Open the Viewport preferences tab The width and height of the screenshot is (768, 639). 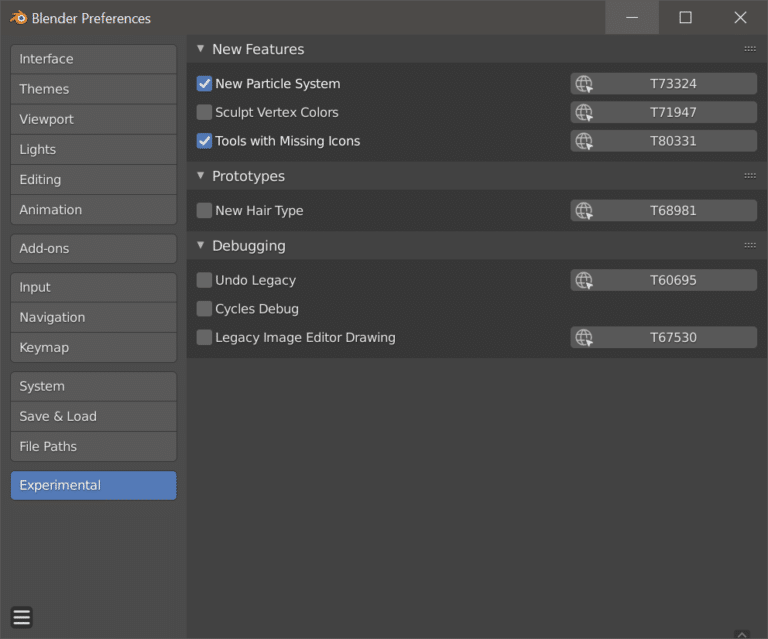pyautogui.click(x=94, y=119)
